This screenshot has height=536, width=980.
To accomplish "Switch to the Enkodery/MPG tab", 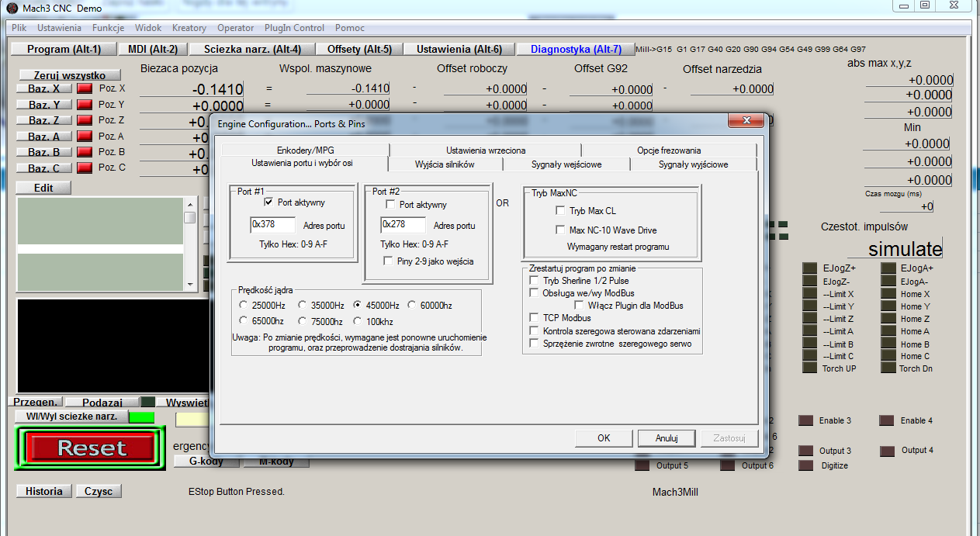I will click(305, 150).
